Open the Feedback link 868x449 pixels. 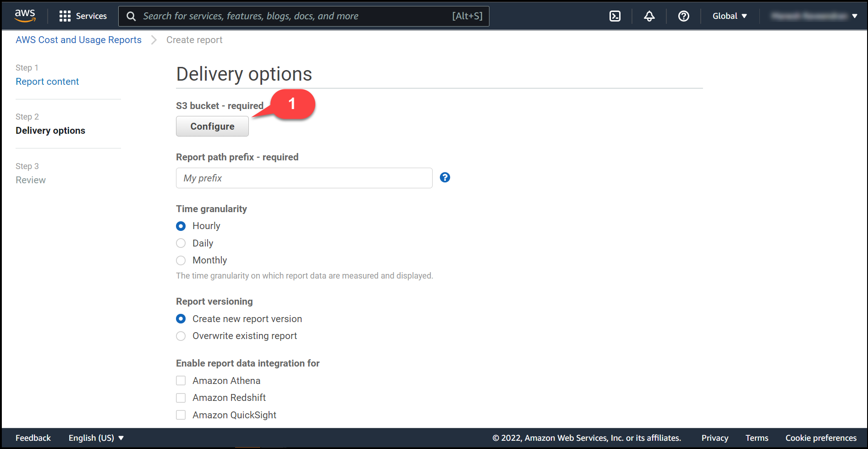(33, 438)
